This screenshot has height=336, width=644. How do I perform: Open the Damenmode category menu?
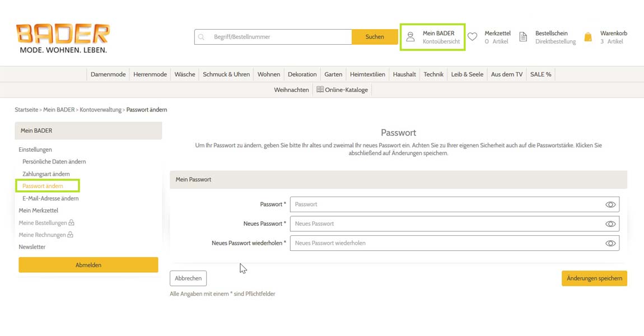click(x=108, y=74)
